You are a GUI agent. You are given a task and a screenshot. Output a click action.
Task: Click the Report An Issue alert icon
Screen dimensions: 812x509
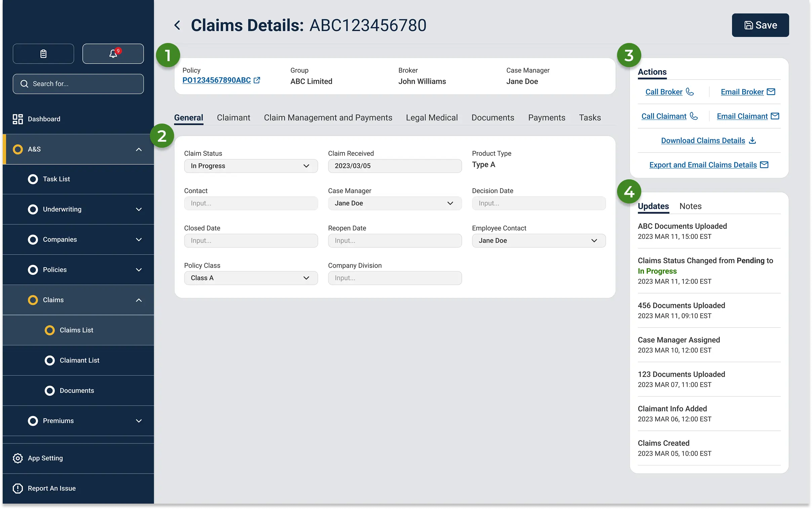18,488
